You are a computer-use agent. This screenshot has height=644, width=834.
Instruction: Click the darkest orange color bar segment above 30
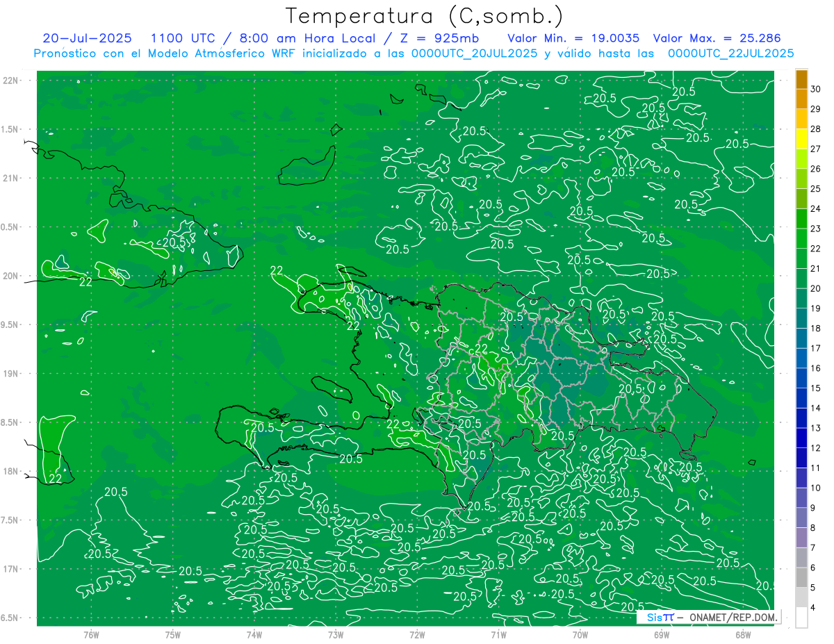[801, 79]
